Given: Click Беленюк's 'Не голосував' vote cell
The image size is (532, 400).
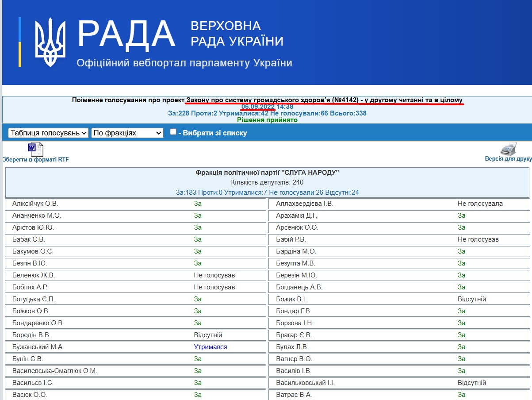Looking at the screenshot, I should pos(214,275).
